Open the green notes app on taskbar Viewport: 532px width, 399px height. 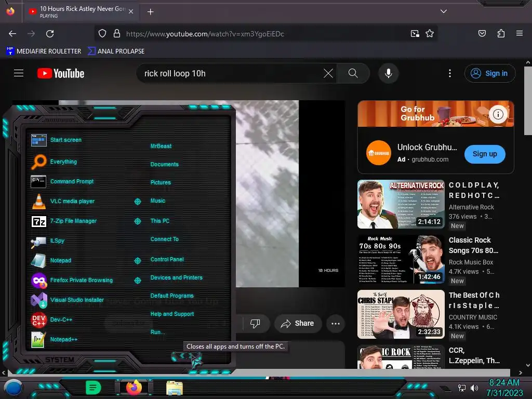(x=93, y=388)
